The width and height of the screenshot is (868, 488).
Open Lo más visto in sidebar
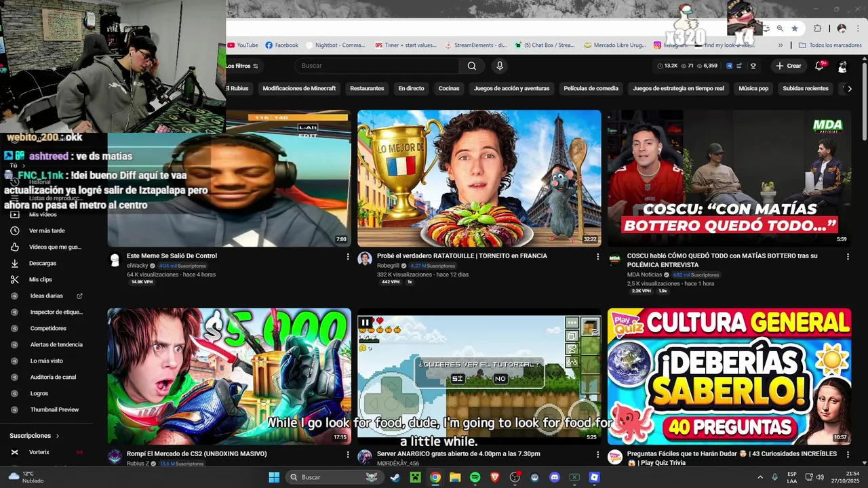(46, 361)
